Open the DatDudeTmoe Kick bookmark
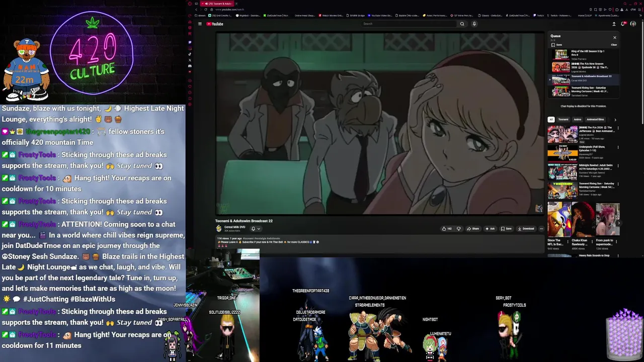 click(275, 16)
